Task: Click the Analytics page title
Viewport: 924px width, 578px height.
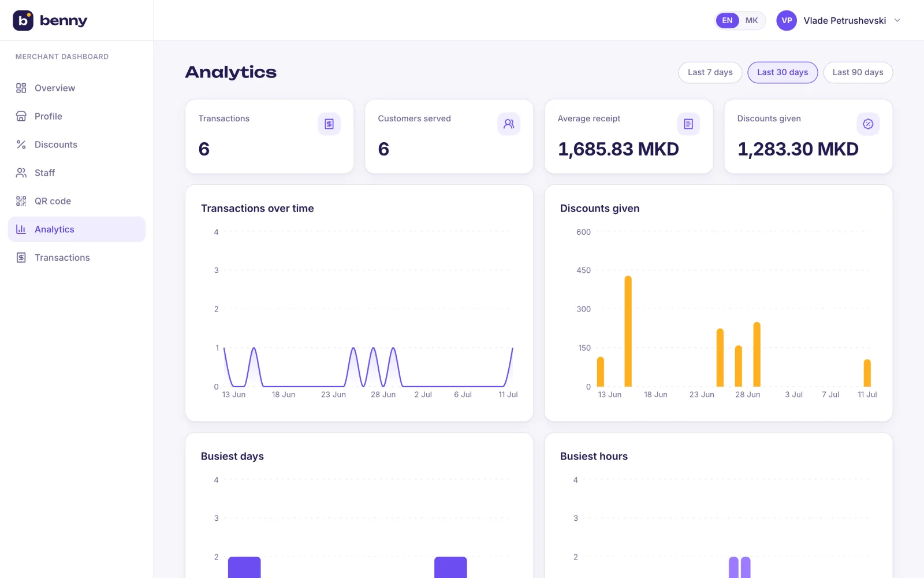Action: point(231,72)
